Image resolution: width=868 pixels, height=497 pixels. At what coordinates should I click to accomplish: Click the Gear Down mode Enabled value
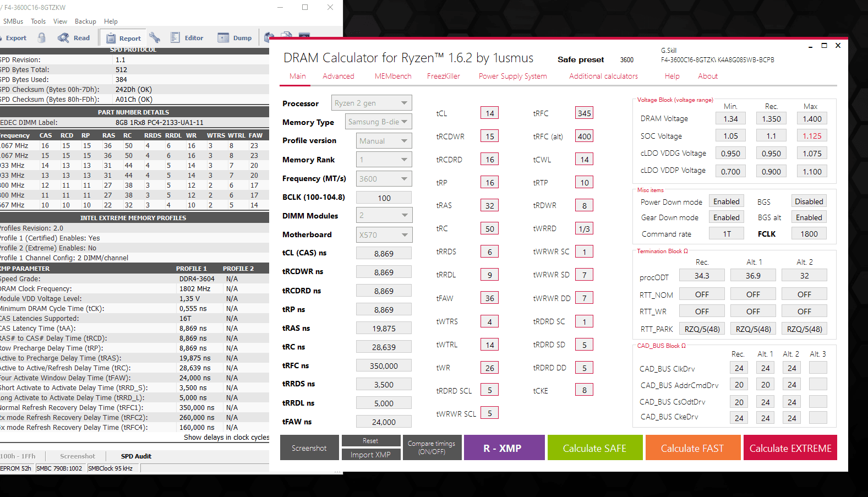[727, 217]
